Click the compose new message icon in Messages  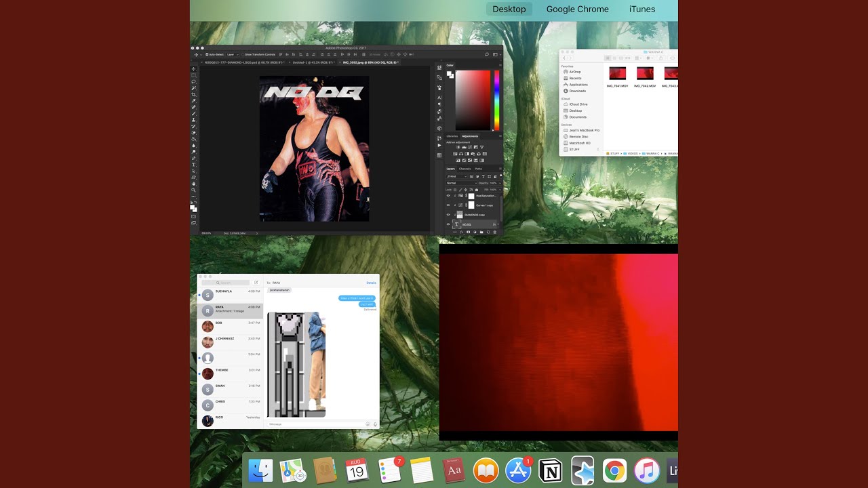pyautogui.click(x=256, y=282)
